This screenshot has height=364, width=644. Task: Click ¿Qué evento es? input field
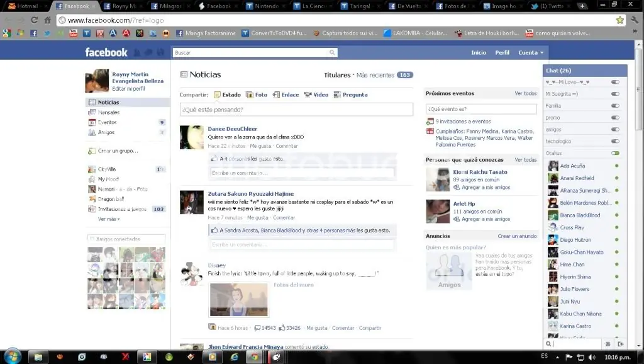(x=481, y=109)
